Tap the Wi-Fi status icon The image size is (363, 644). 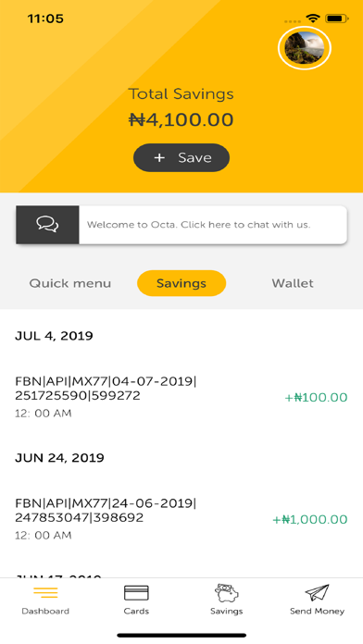[313, 19]
